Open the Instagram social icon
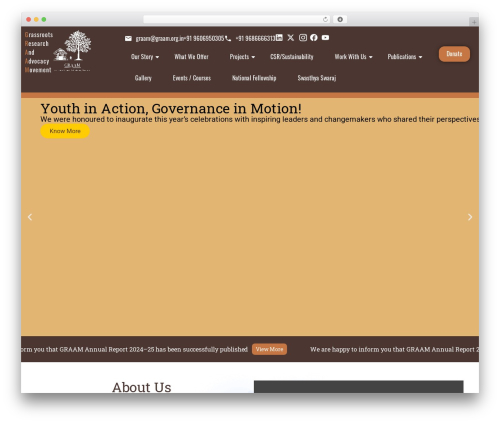 (303, 38)
